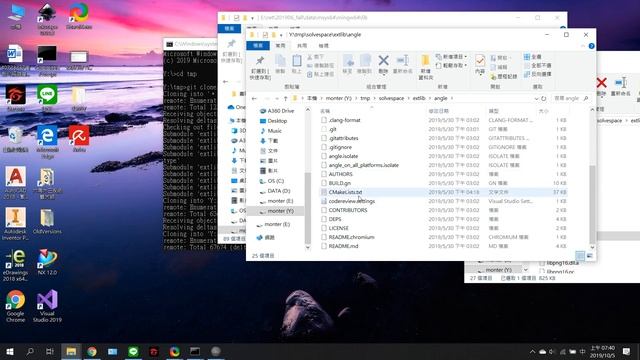Image resolution: width=640 pixels, height=360 pixels.
Task: Switch to large icons view layout button
Action: 589,256
